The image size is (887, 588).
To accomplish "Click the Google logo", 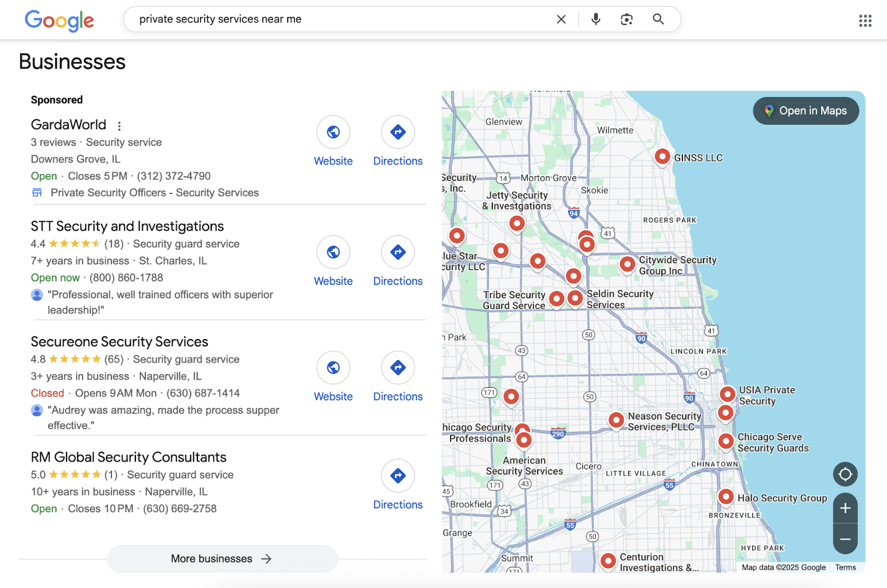I will pos(59,21).
